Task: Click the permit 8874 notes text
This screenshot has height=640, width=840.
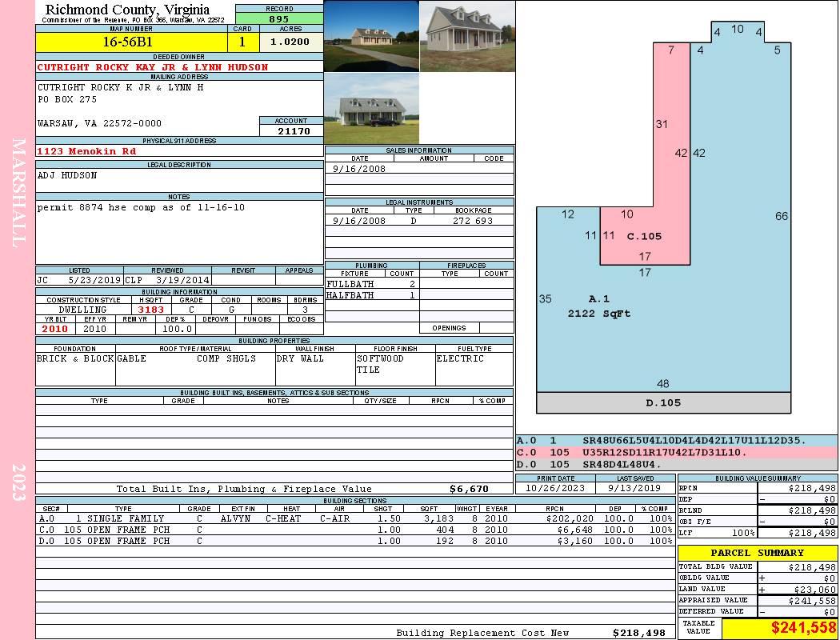Action: tap(141, 207)
